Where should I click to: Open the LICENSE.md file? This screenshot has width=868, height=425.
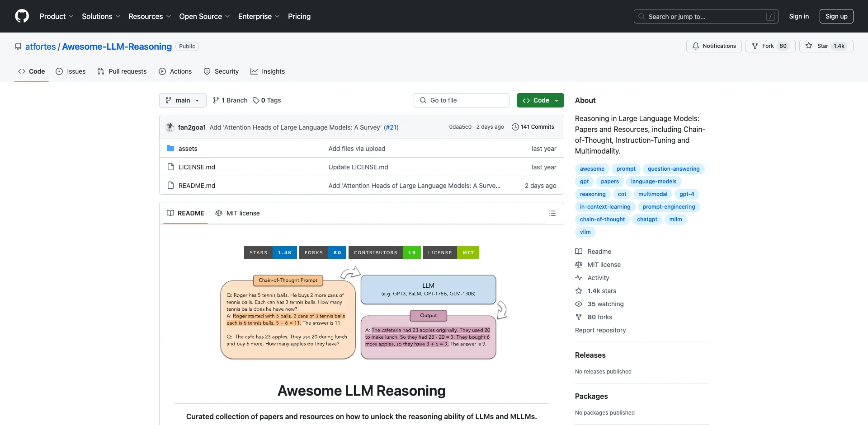[197, 167]
